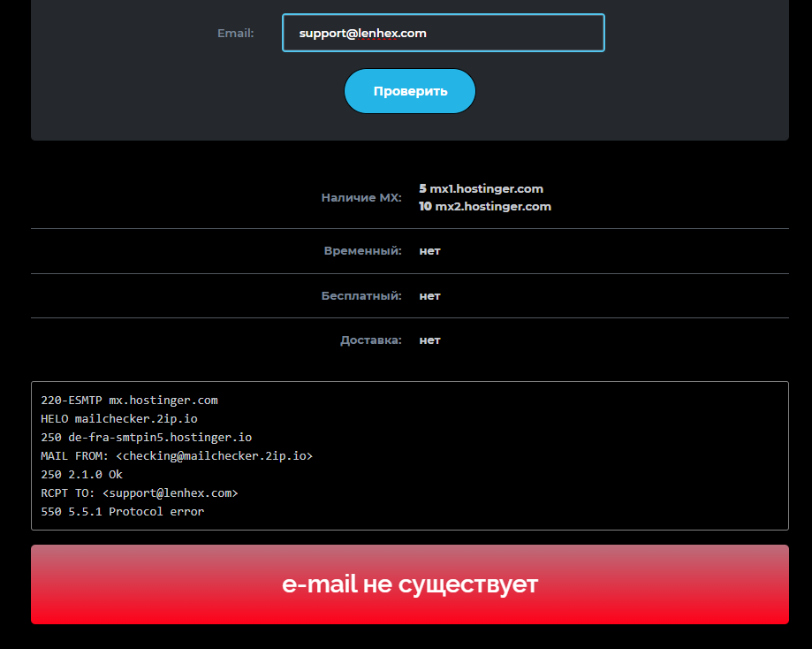This screenshot has height=649, width=812.
Task: Click the нет value beside Временный
Action: click(x=429, y=251)
